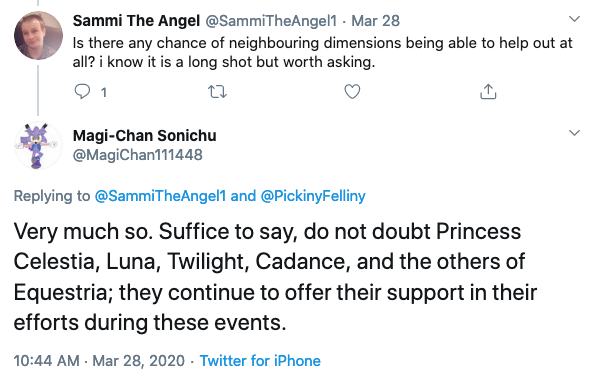Image resolution: width=591 pixels, height=385 pixels.
Task: Click the reply count number 1
Action: 104,92
